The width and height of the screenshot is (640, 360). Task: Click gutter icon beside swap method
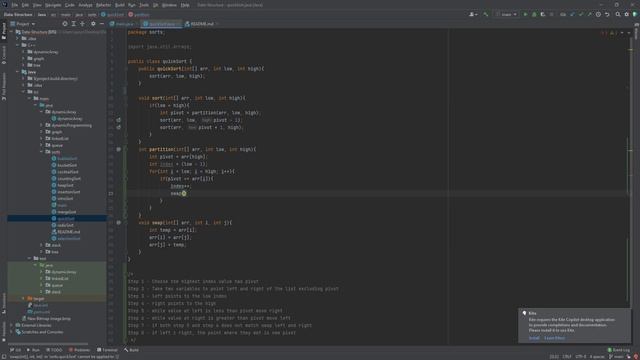coord(119,222)
